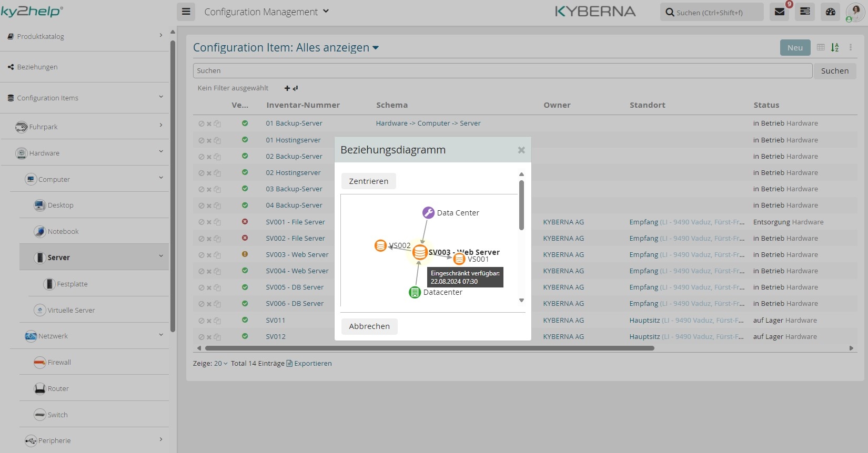Sort by the Inventar-Nummer column header
868x453 pixels.
pos(303,105)
